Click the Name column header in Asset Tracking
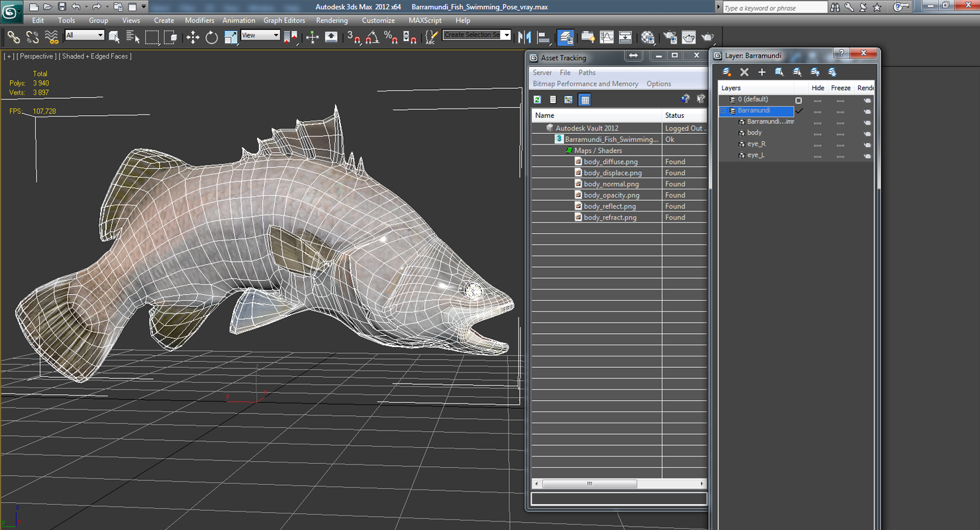980x530 pixels. click(596, 115)
